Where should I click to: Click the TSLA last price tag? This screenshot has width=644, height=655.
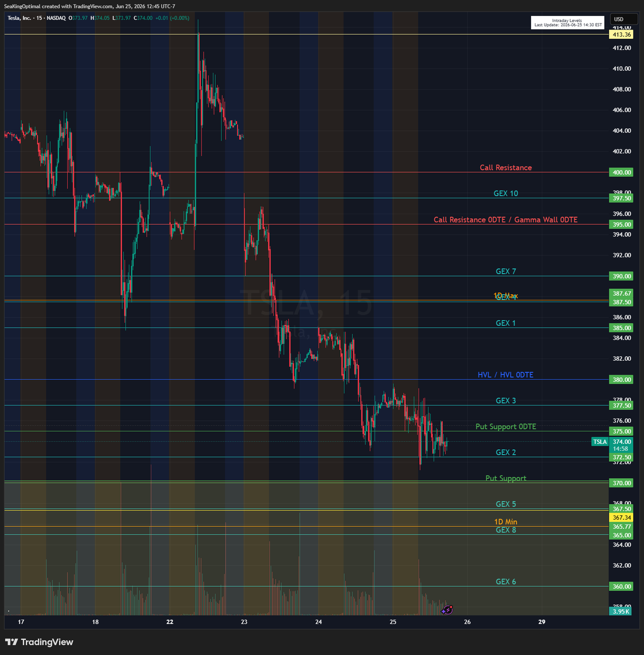click(600, 442)
